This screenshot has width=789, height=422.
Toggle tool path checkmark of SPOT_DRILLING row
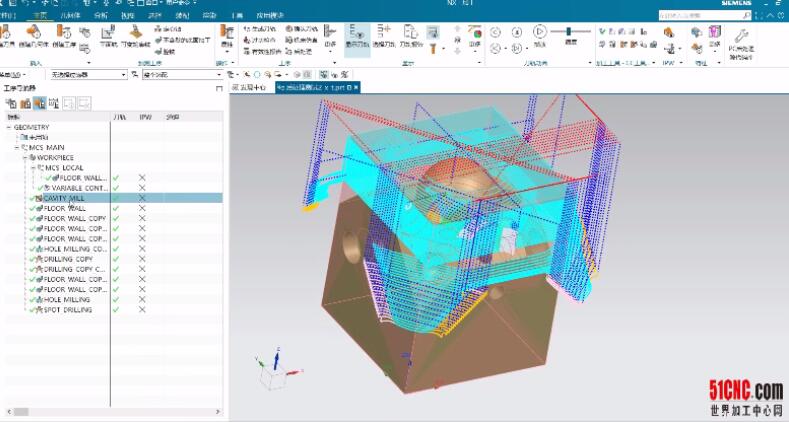(x=116, y=310)
